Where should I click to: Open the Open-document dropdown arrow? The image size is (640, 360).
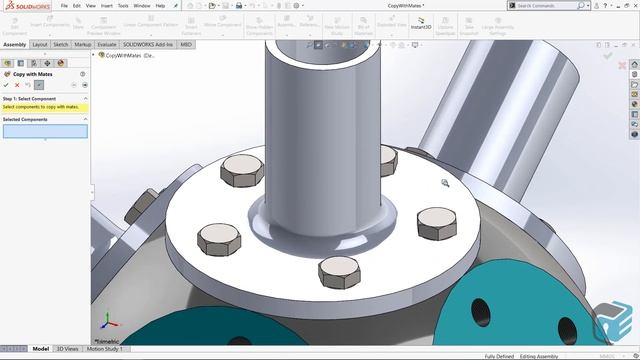pos(218,6)
